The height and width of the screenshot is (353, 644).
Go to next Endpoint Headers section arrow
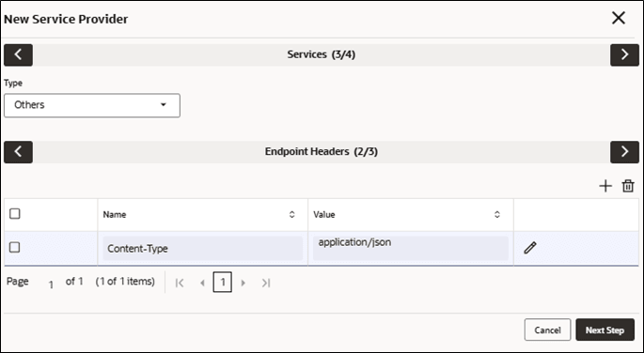point(624,152)
